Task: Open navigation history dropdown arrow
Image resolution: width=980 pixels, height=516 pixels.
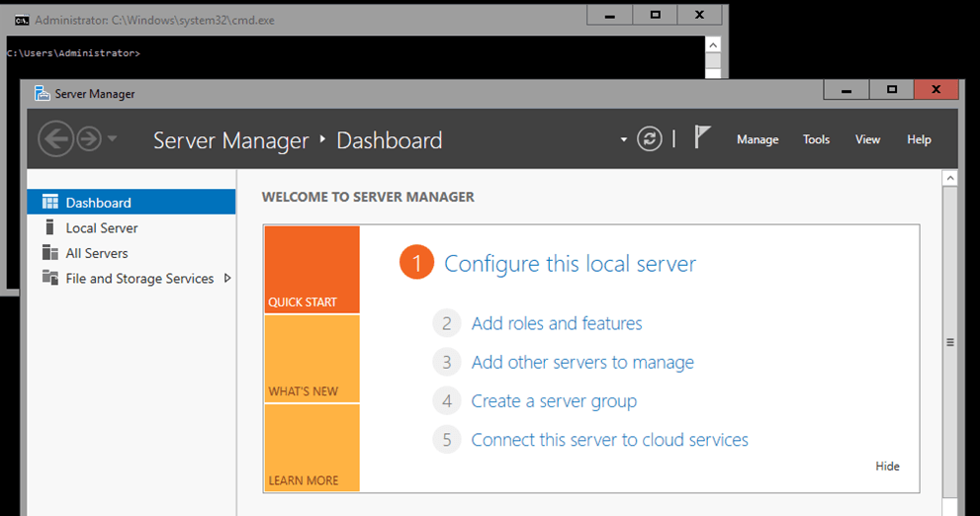Action: pos(112,139)
